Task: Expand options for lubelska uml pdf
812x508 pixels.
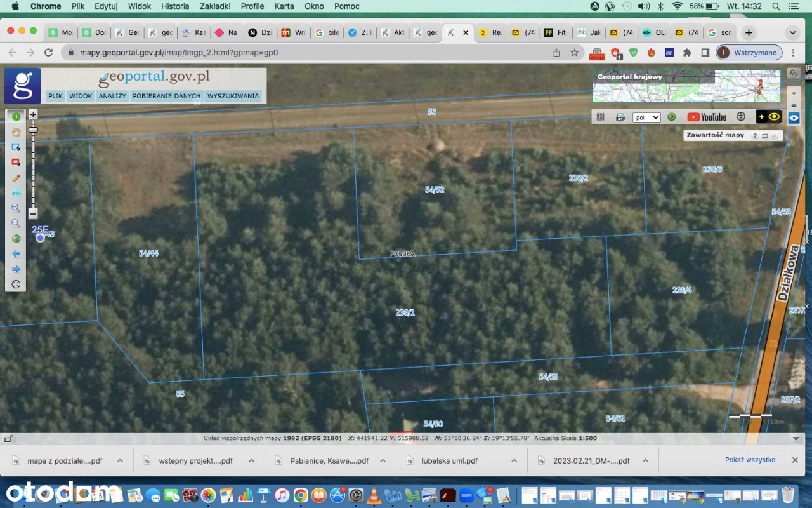Action: click(514, 461)
